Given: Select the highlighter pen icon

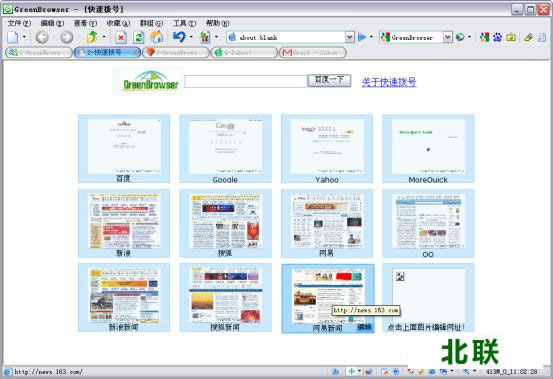Looking at the screenshot, I should tap(528, 37).
